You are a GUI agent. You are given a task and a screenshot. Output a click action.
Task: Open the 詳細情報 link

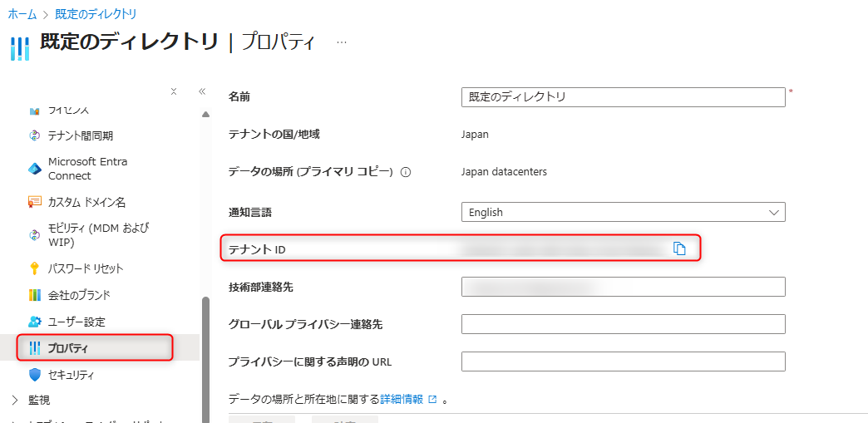pos(402,400)
